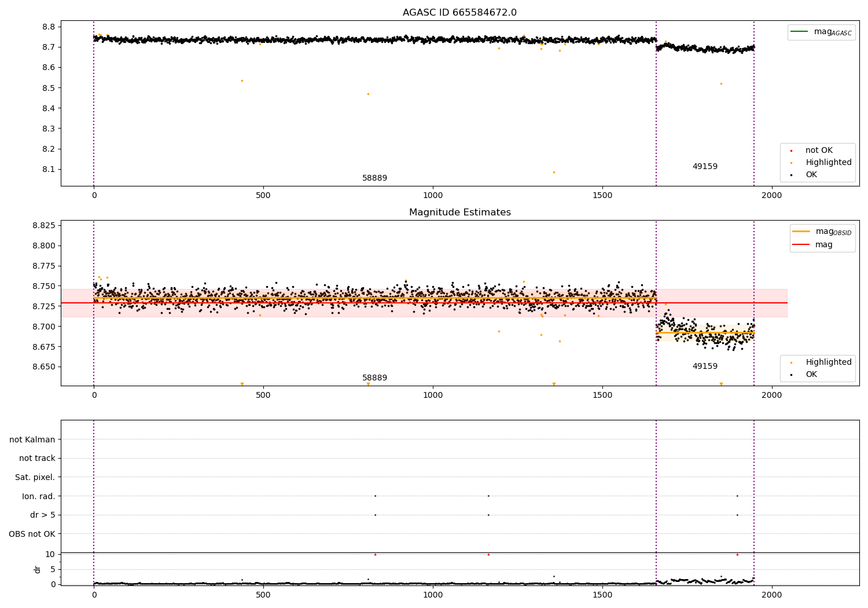Click the 1500 x-axis tick of bottom plot
The width and height of the screenshot is (868, 608).
[x=602, y=595]
